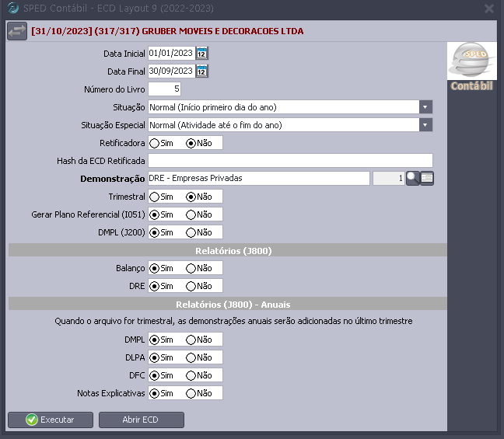Screen dimensions: 504x439
Task: Open calendar picker for Data Final
Action: 202,71
